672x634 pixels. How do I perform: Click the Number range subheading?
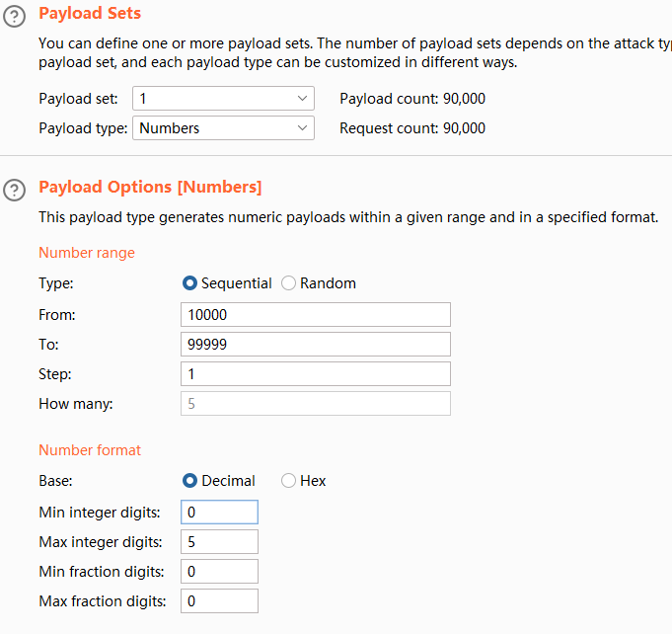click(87, 253)
